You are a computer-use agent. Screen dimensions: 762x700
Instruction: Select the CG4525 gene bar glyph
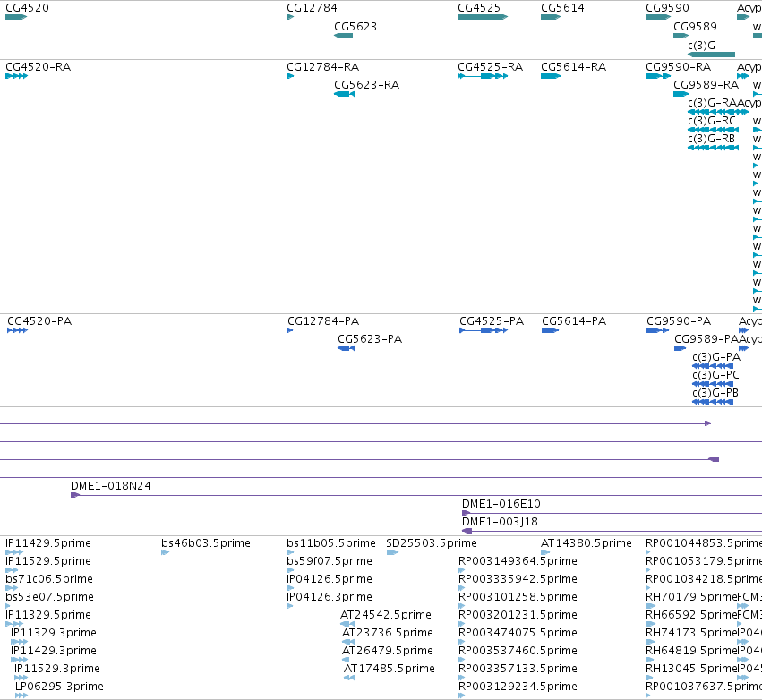pyautogui.click(x=483, y=17)
